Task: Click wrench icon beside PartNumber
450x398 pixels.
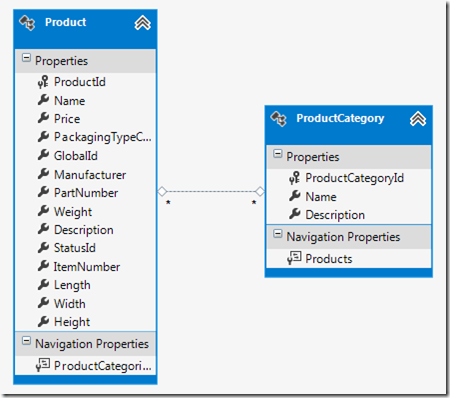Action: [x=43, y=192]
